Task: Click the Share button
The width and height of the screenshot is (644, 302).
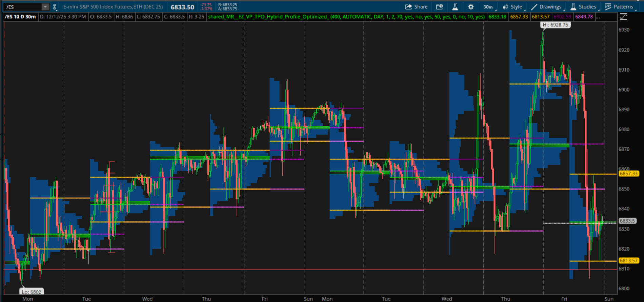Action: point(417,7)
